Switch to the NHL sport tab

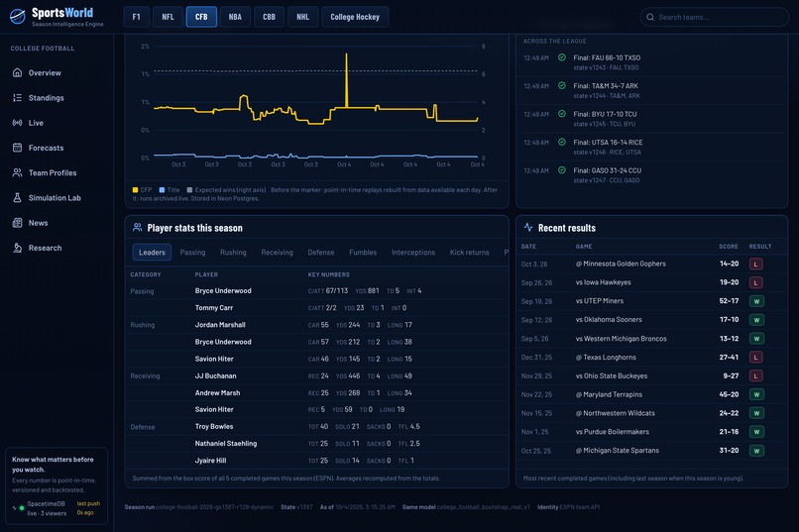click(302, 17)
